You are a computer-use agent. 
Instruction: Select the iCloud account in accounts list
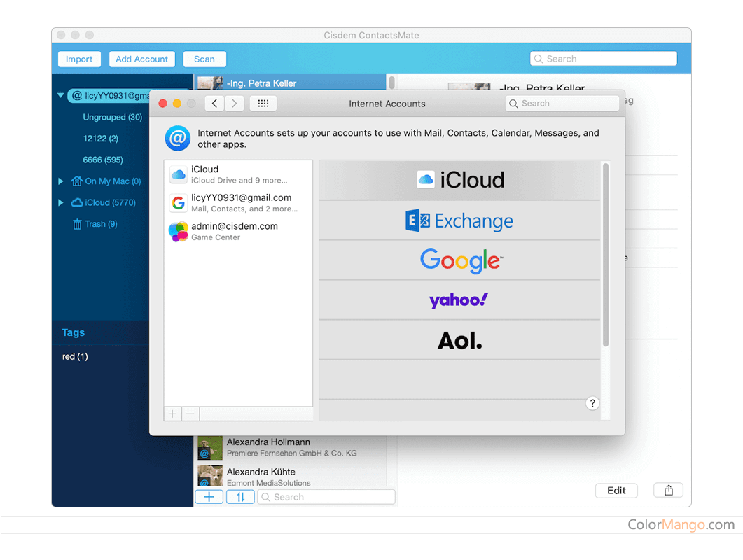click(238, 174)
